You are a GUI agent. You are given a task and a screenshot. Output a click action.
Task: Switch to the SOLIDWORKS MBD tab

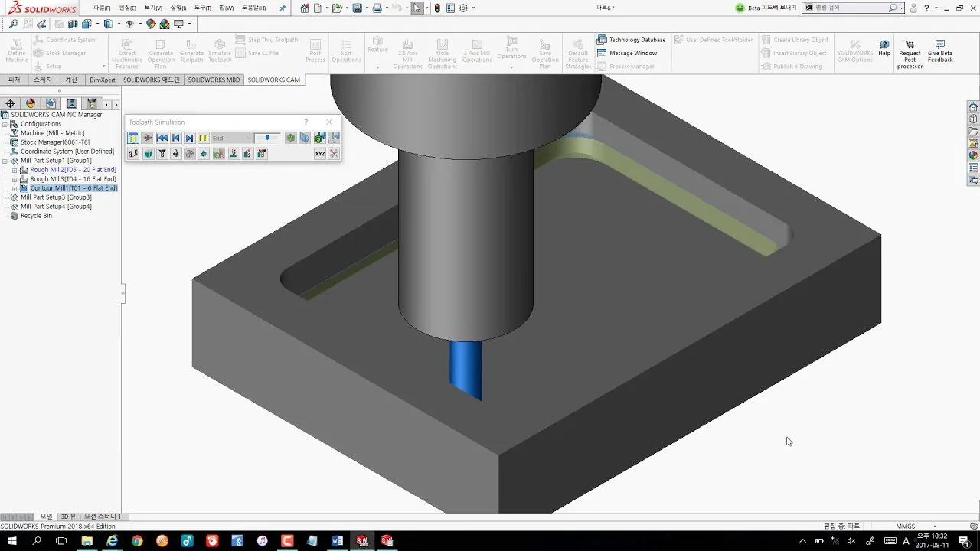coord(214,80)
